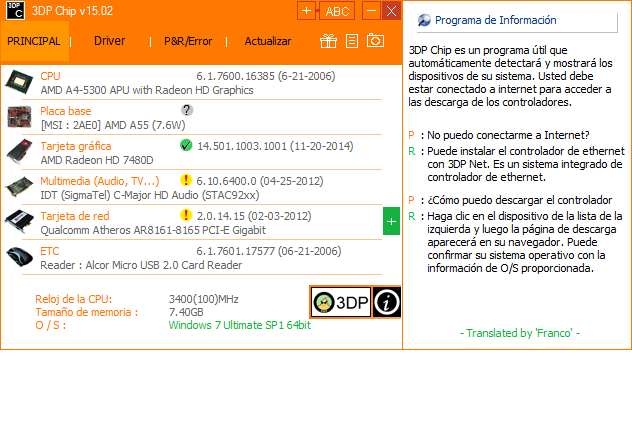Click the multimedia sound card icon
632x445 pixels.
[x=19, y=187]
